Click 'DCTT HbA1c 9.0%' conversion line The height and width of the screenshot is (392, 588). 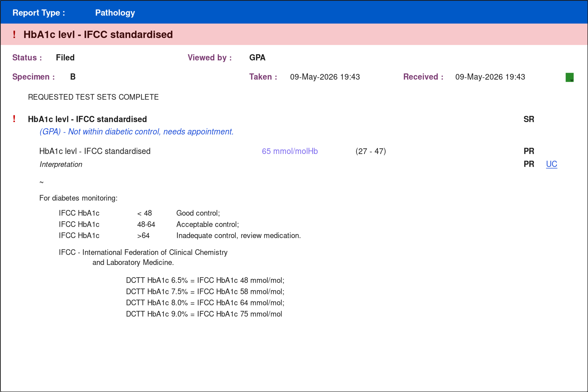[204, 314]
